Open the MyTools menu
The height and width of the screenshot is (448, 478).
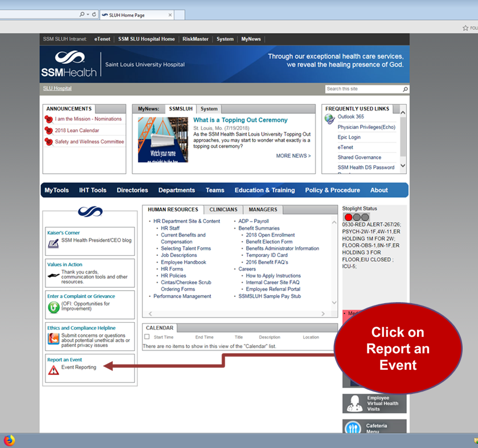(x=57, y=190)
